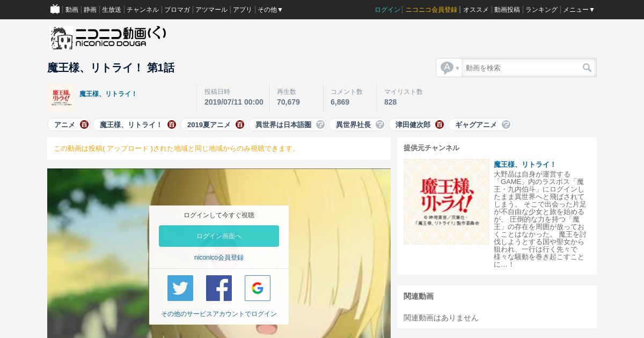Open ブロマガ in top navigation

177,10
